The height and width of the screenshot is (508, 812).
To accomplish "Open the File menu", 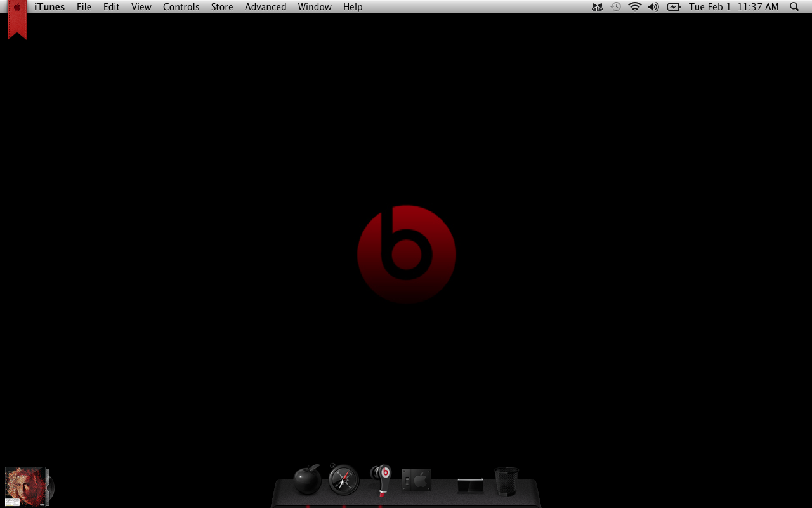I will 84,7.
